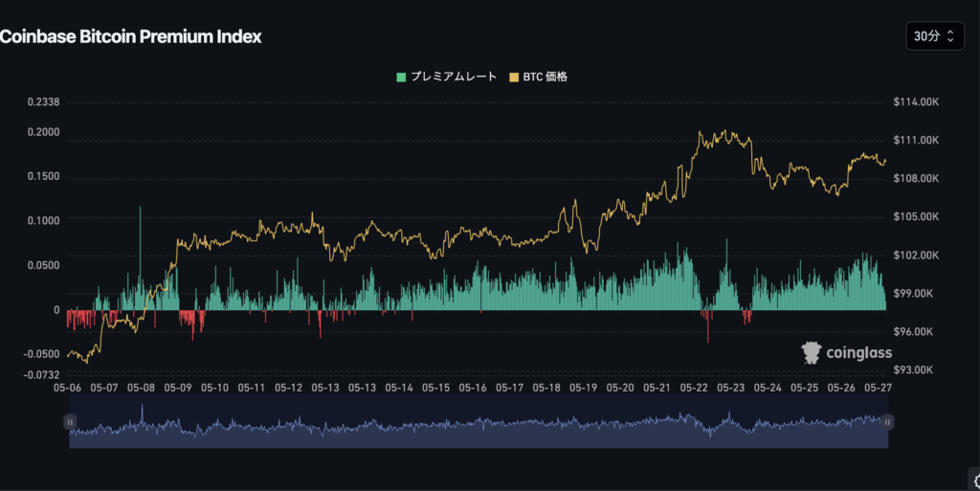
Task: Click the 05-11 date label
Action: click(x=252, y=388)
